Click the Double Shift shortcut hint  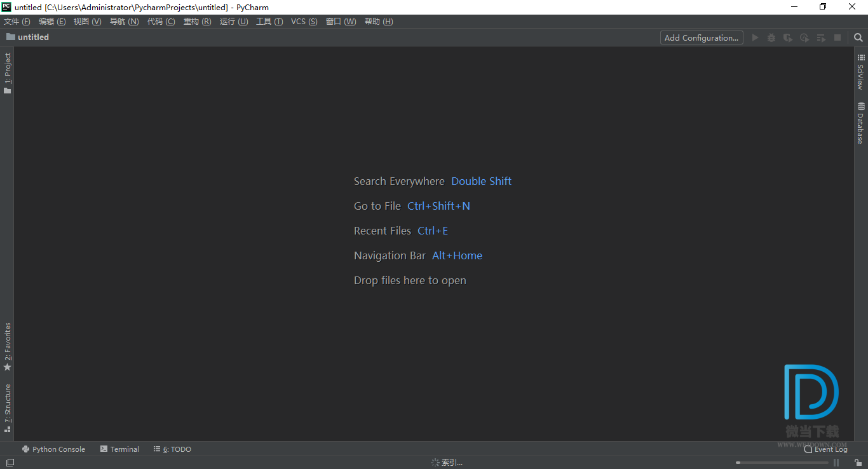click(x=481, y=181)
